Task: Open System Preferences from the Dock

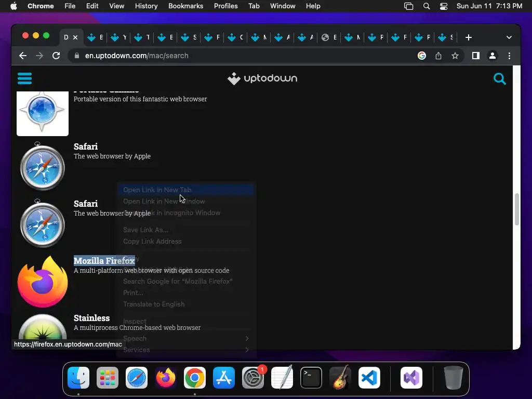Action: pyautogui.click(x=253, y=378)
